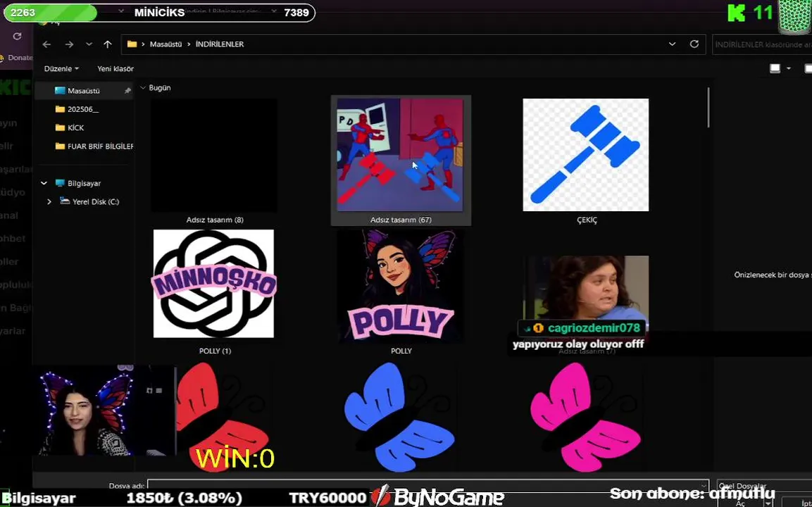Screen dimensions: 812x507
Task: Change the view layout icon
Action: [x=775, y=68]
